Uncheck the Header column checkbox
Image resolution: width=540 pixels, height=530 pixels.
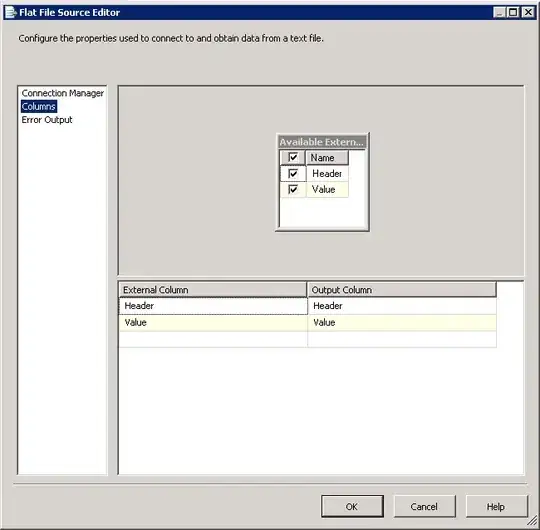293,174
